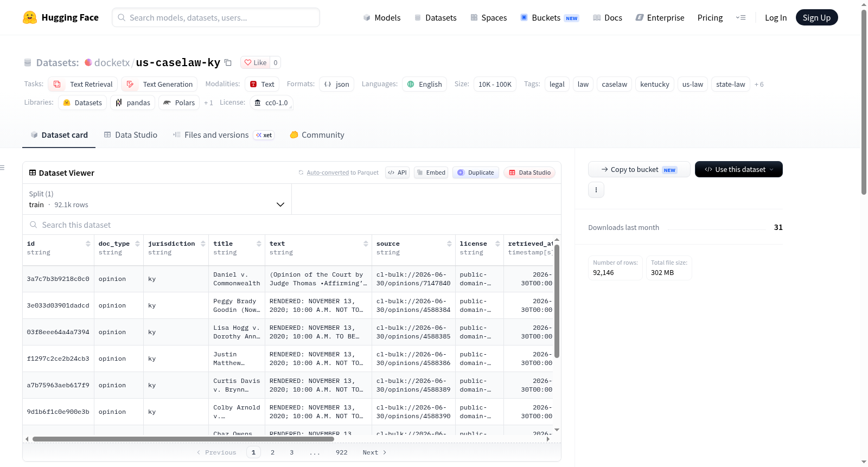Image resolution: width=868 pixels, height=467 pixels.
Task: Open the Dataset card tab
Action: click(x=59, y=135)
